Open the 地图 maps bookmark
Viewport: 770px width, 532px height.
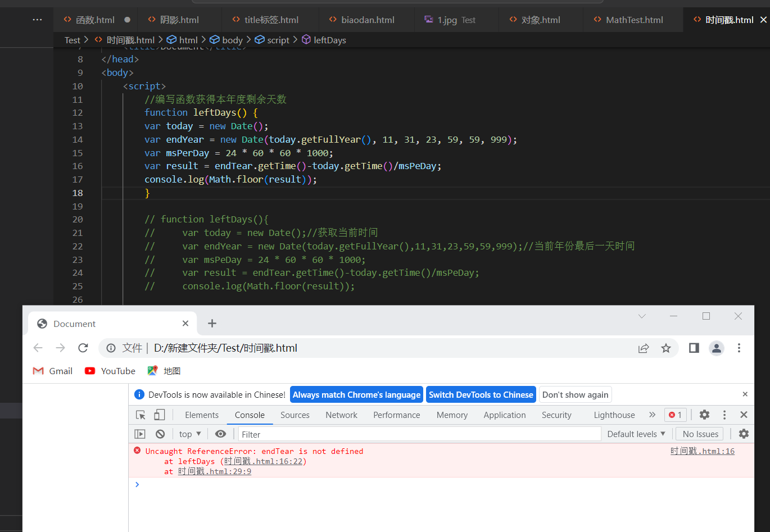164,371
